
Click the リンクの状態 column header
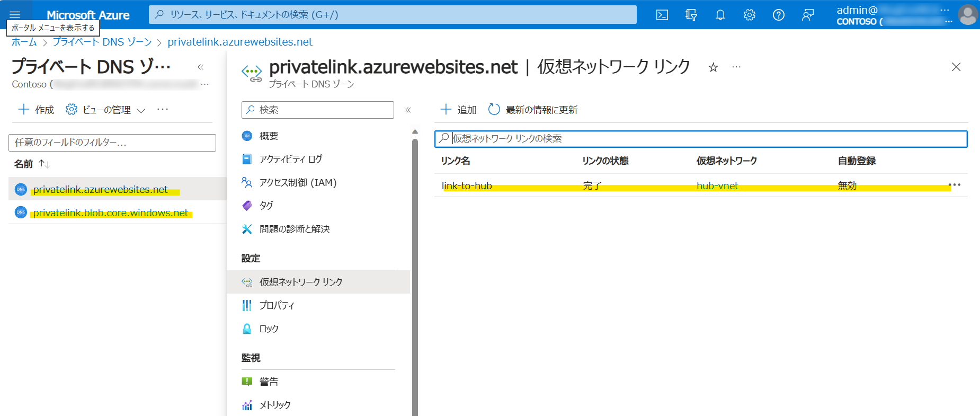tap(605, 161)
